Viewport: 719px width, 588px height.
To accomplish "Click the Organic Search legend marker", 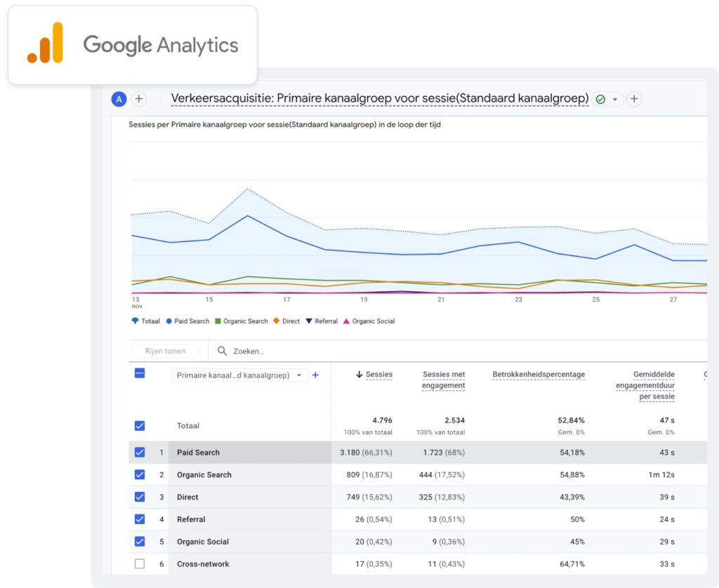I will click(217, 321).
